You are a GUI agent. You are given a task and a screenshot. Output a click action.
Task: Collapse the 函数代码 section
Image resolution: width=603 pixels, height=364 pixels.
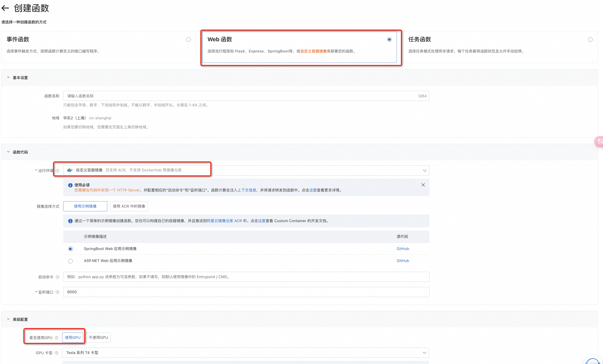point(8,152)
